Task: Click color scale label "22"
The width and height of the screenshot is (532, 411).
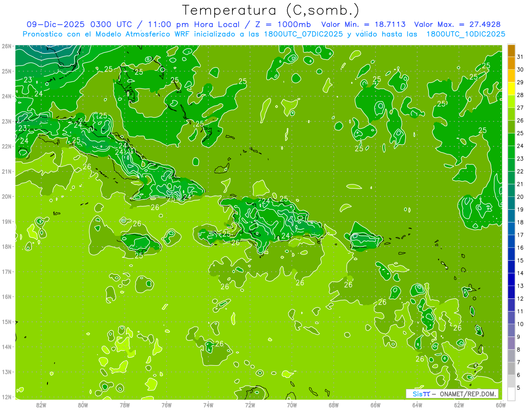Action: click(520, 172)
